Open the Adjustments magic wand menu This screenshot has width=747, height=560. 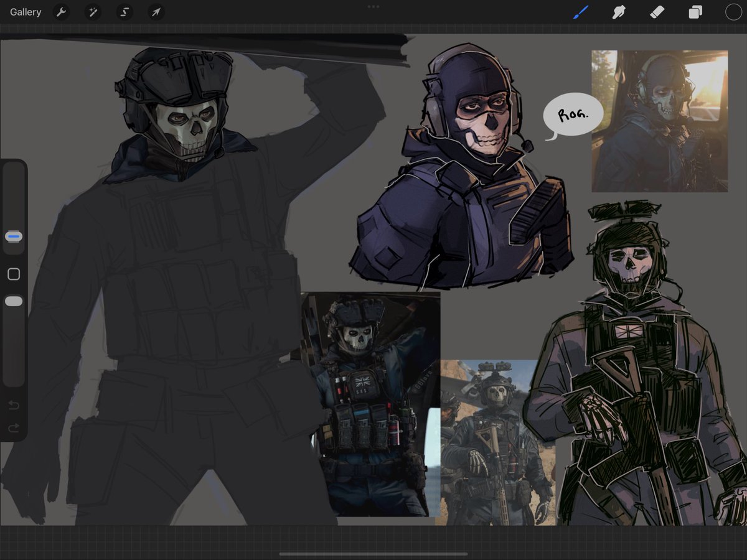tap(93, 12)
